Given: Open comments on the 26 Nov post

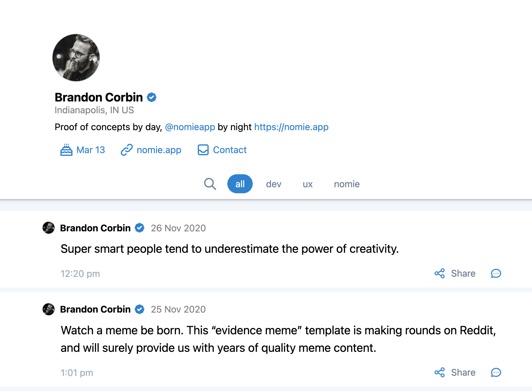Looking at the screenshot, I should 496,274.
